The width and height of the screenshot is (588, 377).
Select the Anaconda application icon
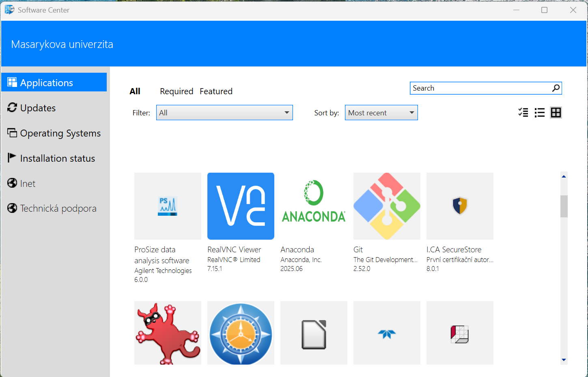[x=314, y=206]
